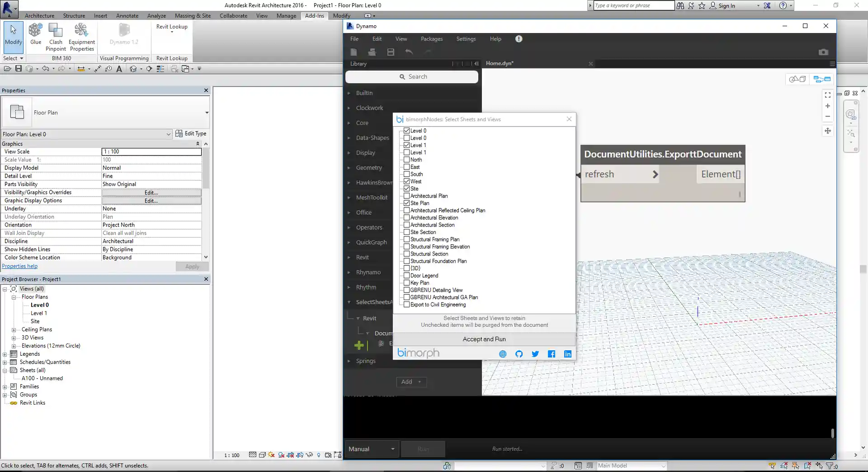Capture canvas with Dynamo camera icon

point(823,52)
